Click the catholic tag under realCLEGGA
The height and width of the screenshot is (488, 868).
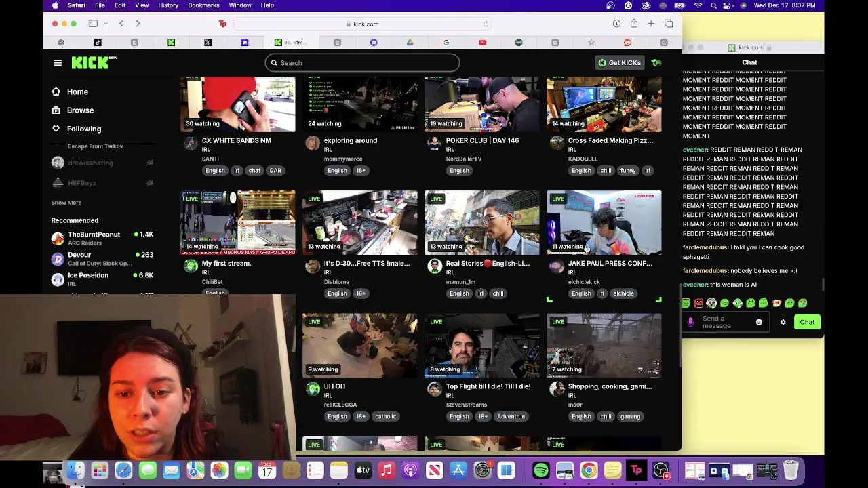coord(385,417)
